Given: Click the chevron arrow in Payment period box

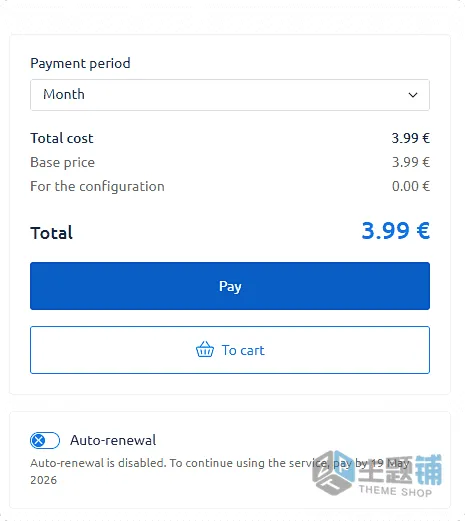Looking at the screenshot, I should point(413,95).
